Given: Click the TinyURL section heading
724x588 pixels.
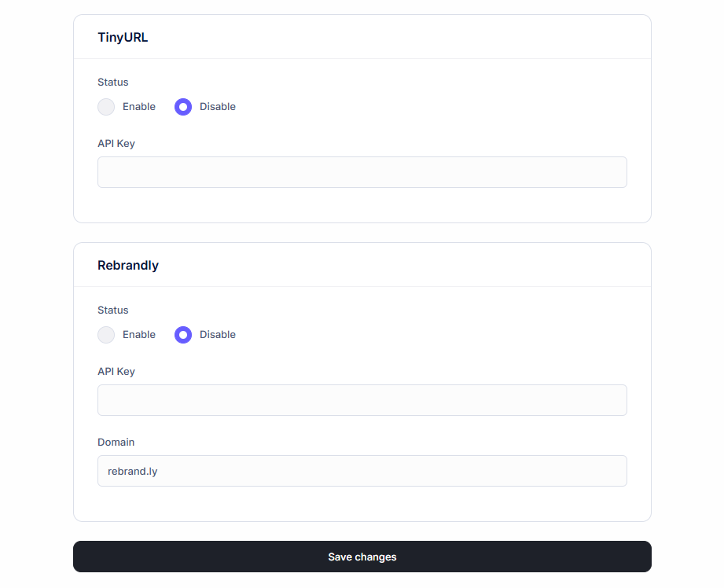Looking at the screenshot, I should (x=123, y=37).
